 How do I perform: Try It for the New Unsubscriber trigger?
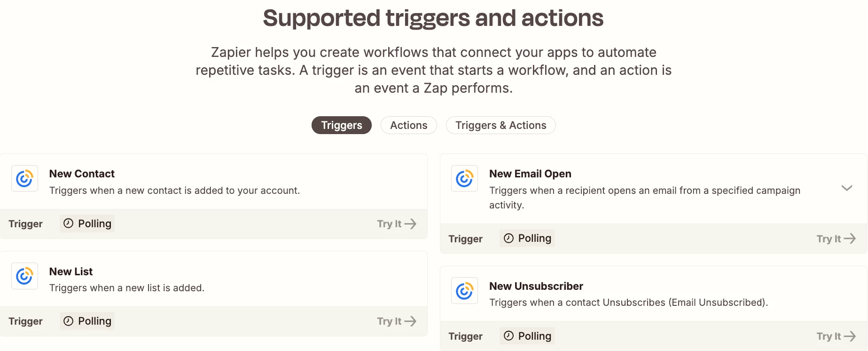tap(837, 336)
